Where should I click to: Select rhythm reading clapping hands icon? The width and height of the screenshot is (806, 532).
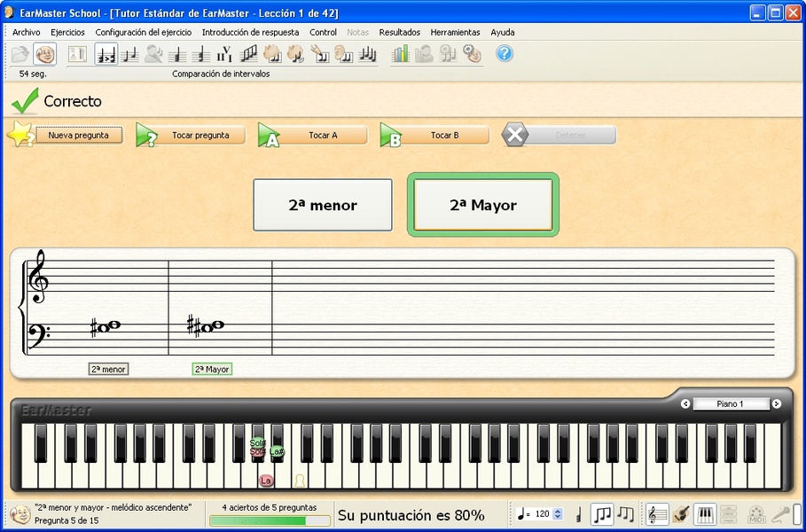[x=272, y=54]
